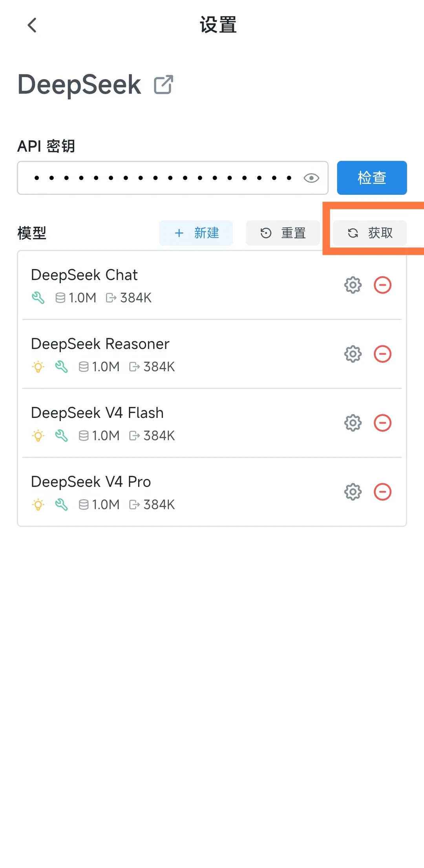The image size is (424, 868).
Task: Click the DeepSeek V4 Pro wrench icon
Action: pyautogui.click(x=62, y=505)
